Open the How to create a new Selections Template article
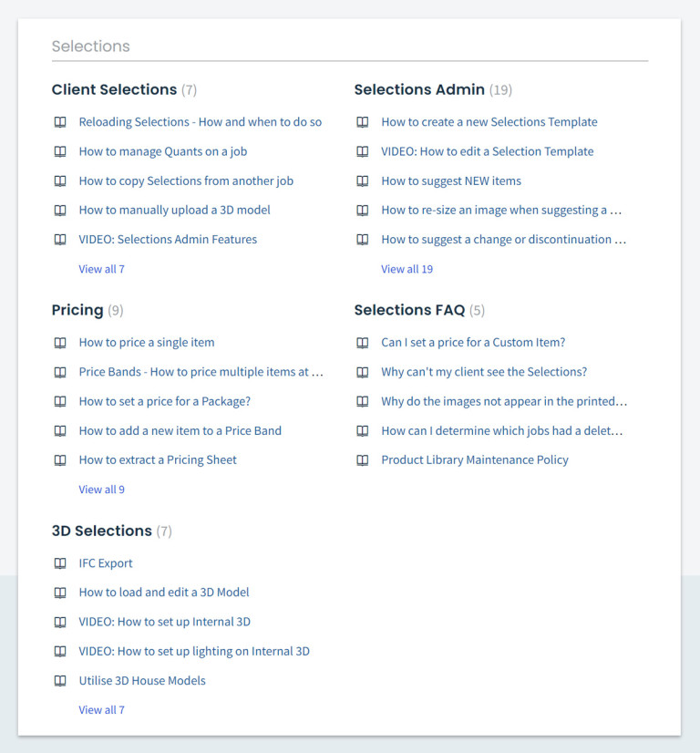Screen dimensions: 700x753 [489, 121]
